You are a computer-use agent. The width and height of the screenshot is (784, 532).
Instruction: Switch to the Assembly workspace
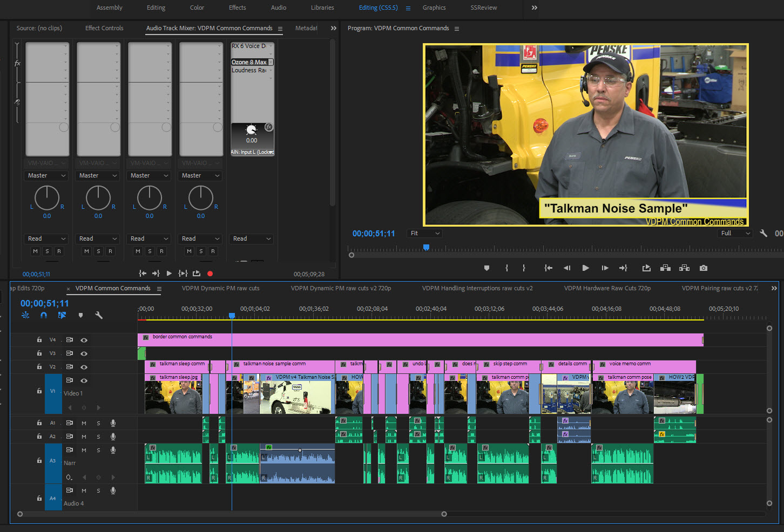(109, 8)
